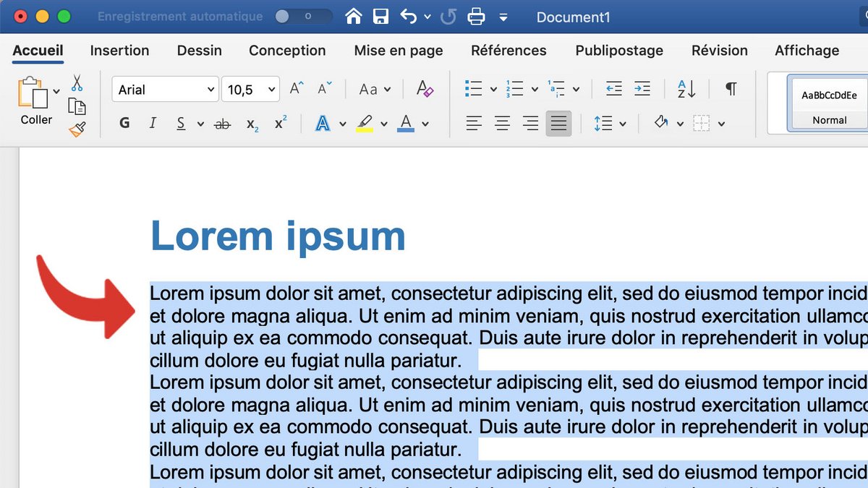The height and width of the screenshot is (488, 868).
Task: Apply borders with the borders icon
Action: tap(701, 124)
